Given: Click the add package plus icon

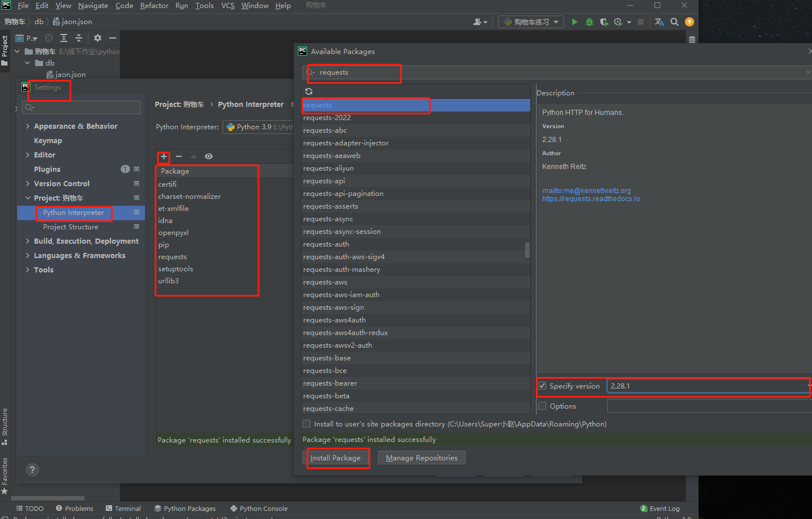Looking at the screenshot, I should (x=164, y=156).
